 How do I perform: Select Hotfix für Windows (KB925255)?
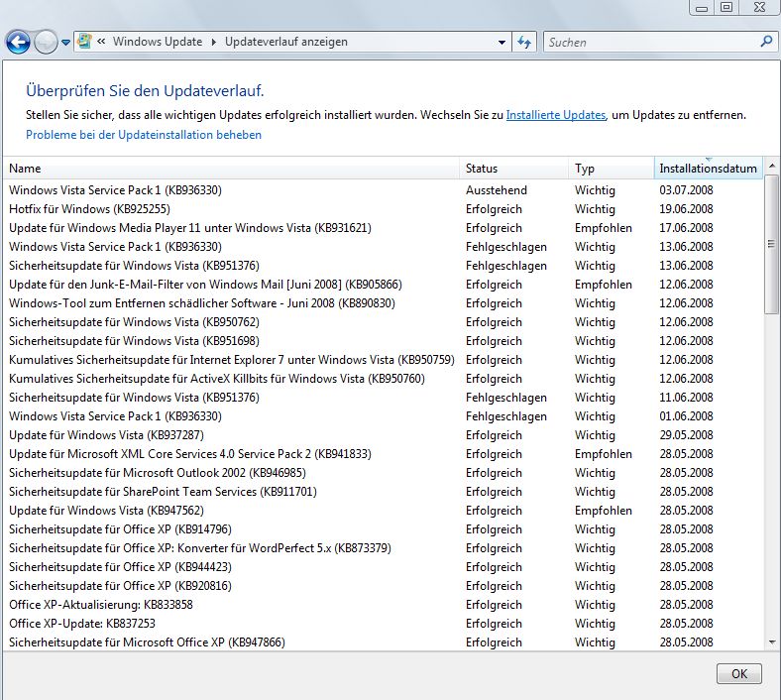point(383,209)
